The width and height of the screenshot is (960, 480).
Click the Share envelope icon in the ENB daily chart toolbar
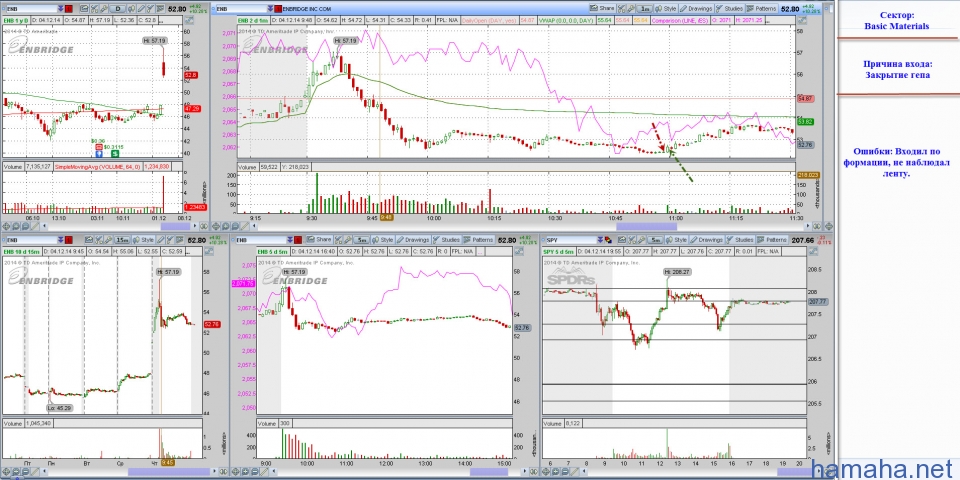click(84, 9)
